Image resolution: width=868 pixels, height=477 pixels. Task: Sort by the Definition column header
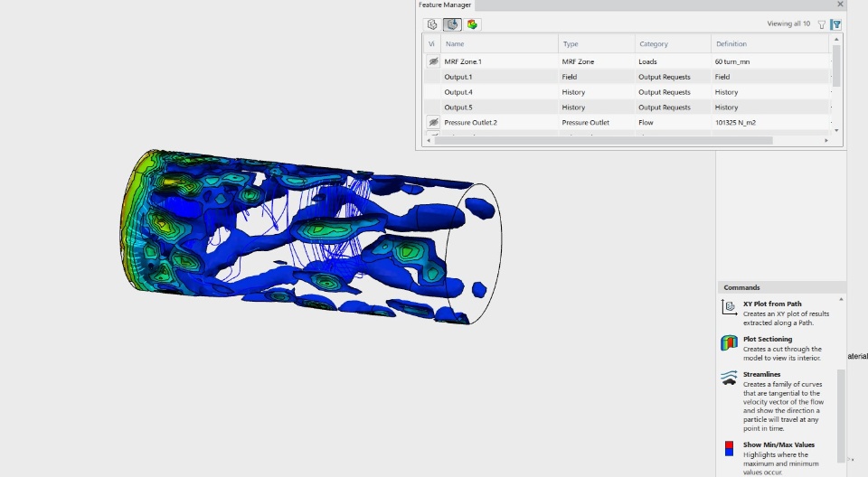point(769,43)
